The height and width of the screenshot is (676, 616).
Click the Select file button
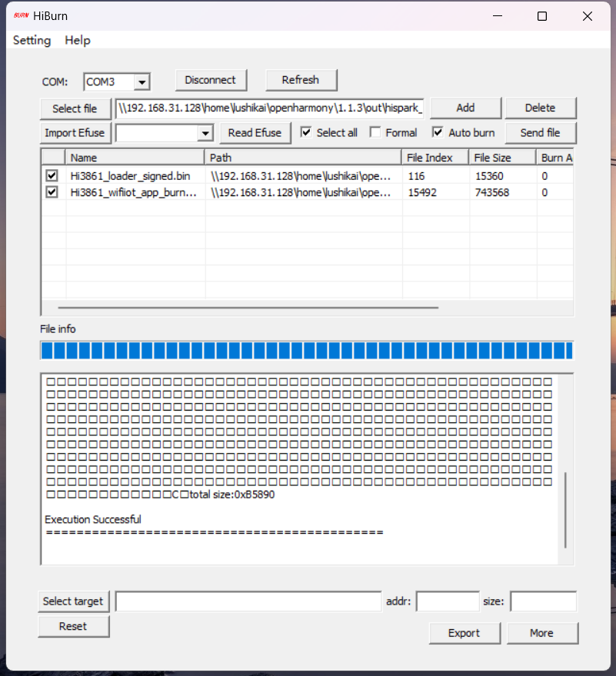(75, 108)
